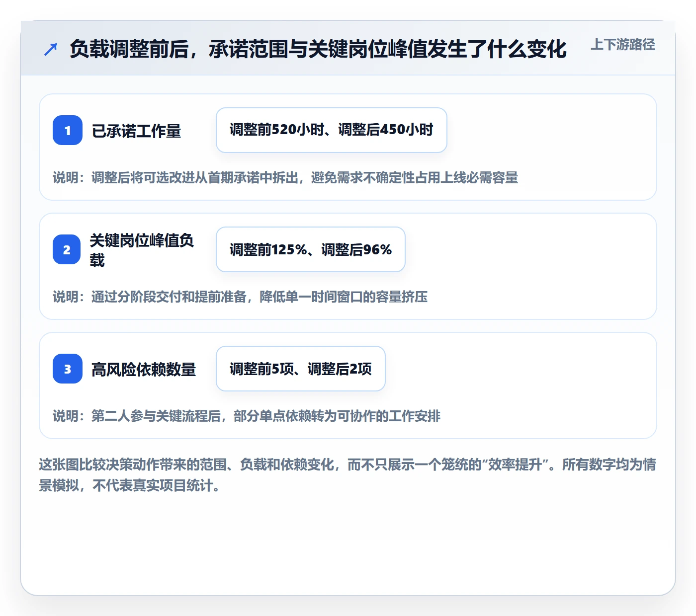Click the main heading 负载调整前后…发生了什么变化

318,49
